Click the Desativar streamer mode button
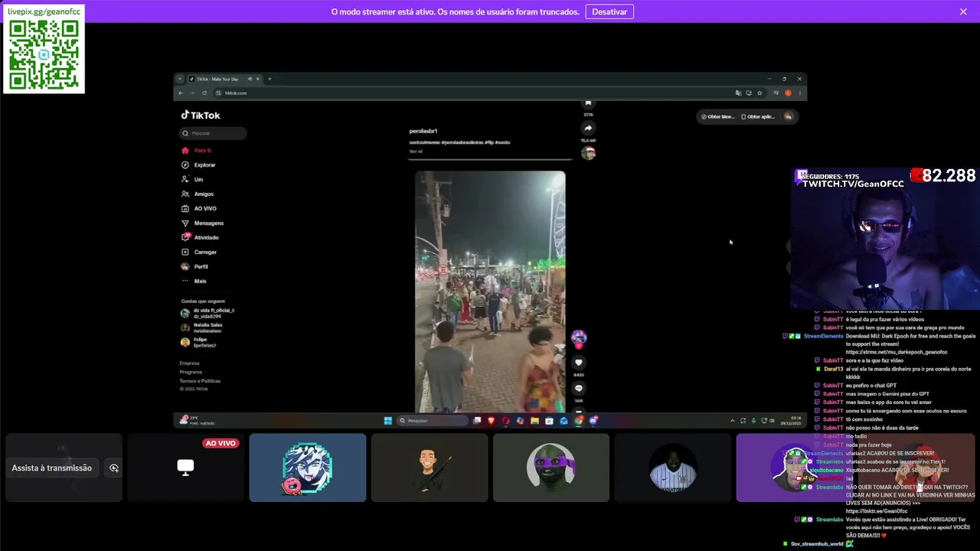Screen dimensions: 980x551 (x=609, y=11)
